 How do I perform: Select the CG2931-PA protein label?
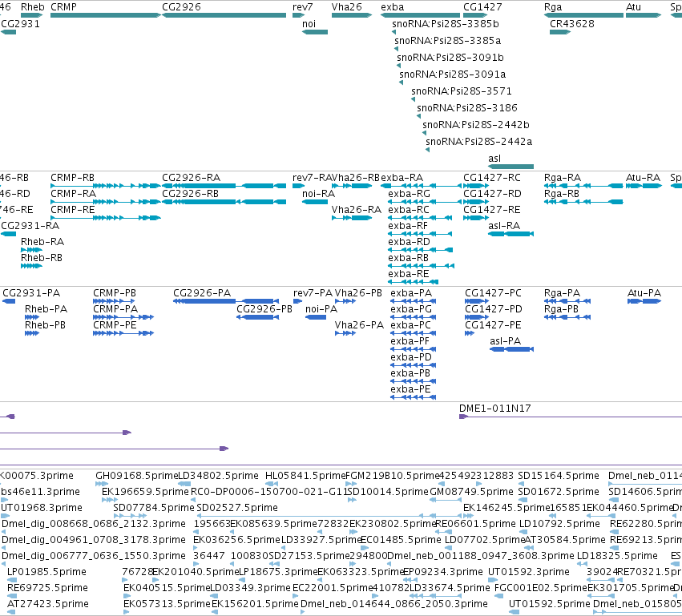pyautogui.click(x=31, y=293)
